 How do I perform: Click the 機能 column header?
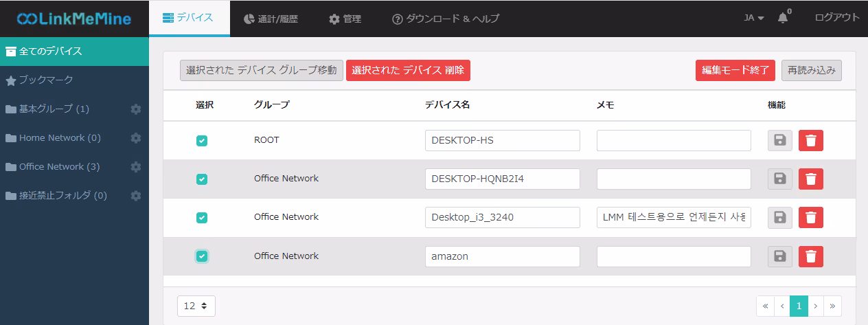[777, 105]
